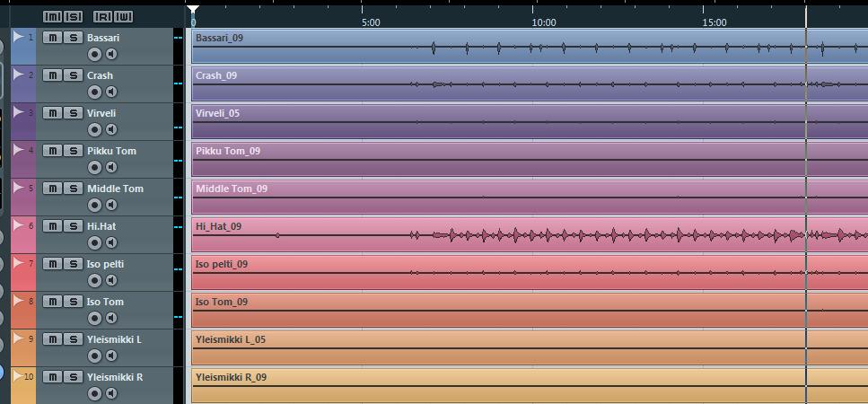This screenshot has height=404, width=868.
Task: Select the Hi.Hat track name
Action: (x=101, y=226)
